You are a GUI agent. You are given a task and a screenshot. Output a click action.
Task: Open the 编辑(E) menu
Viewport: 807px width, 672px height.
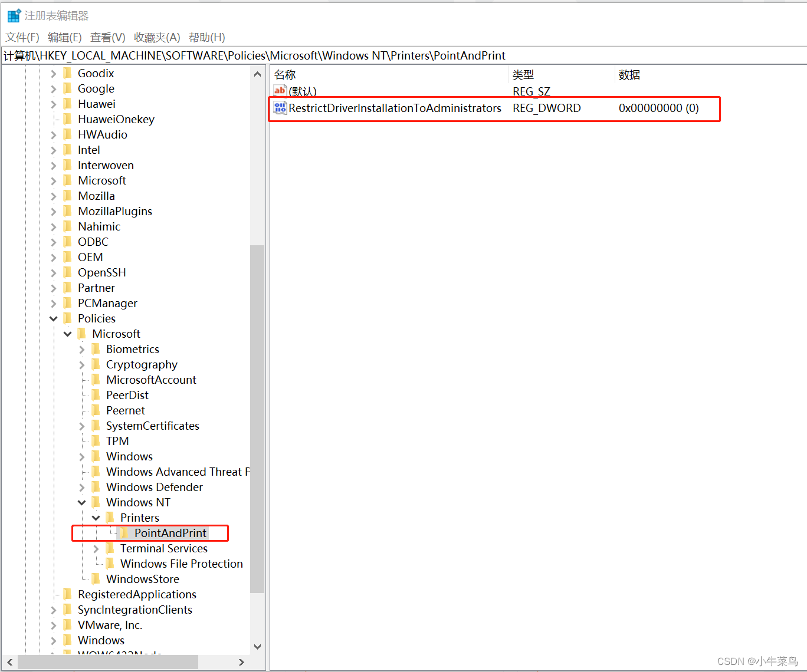(64, 37)
